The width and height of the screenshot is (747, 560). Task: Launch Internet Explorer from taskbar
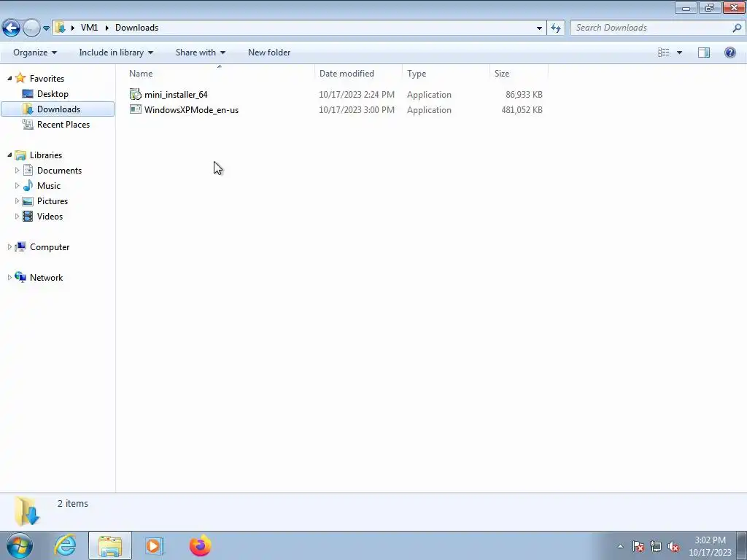coord(65,545)
